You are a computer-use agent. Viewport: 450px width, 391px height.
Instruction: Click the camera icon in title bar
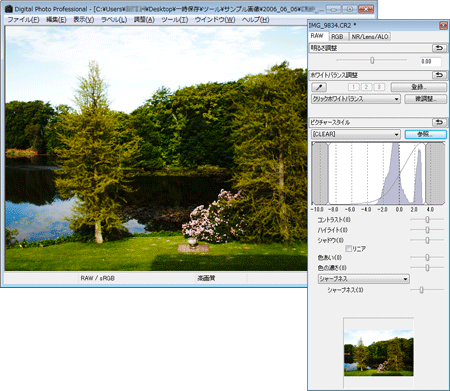(9, 9)
